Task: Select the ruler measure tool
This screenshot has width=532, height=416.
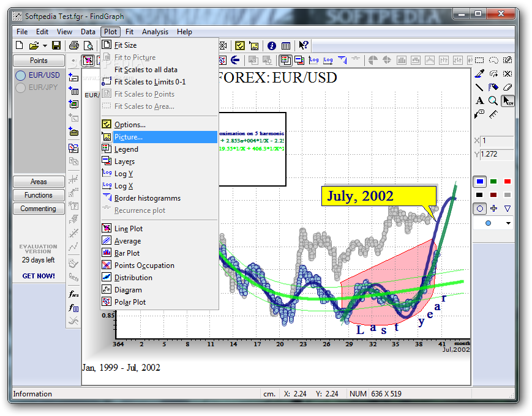Action: click(x=493, y=114)
